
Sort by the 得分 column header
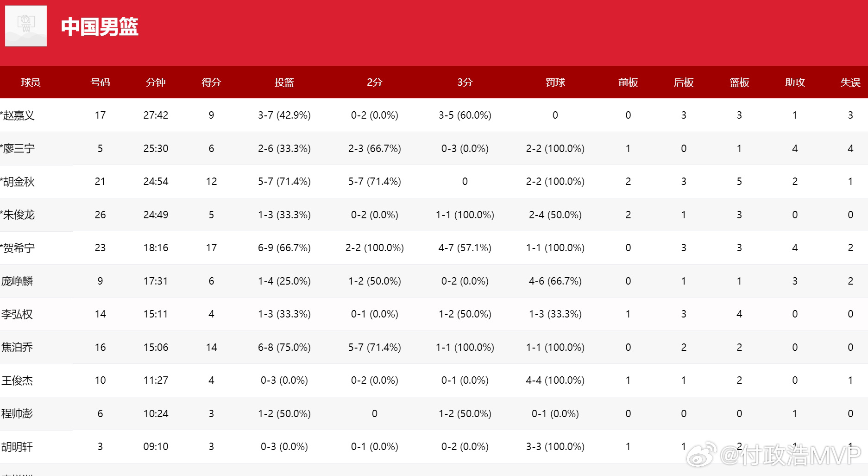point(211,83)
